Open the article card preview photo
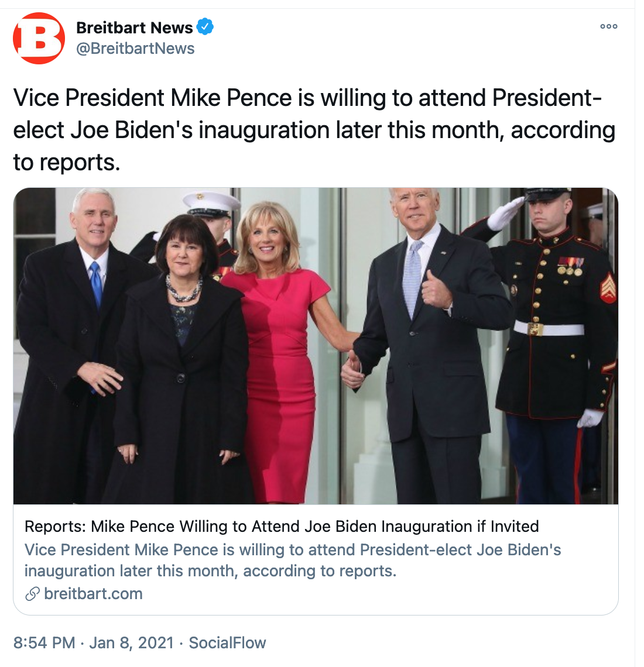Screen dimensions: 644x667 pos(316,345)
